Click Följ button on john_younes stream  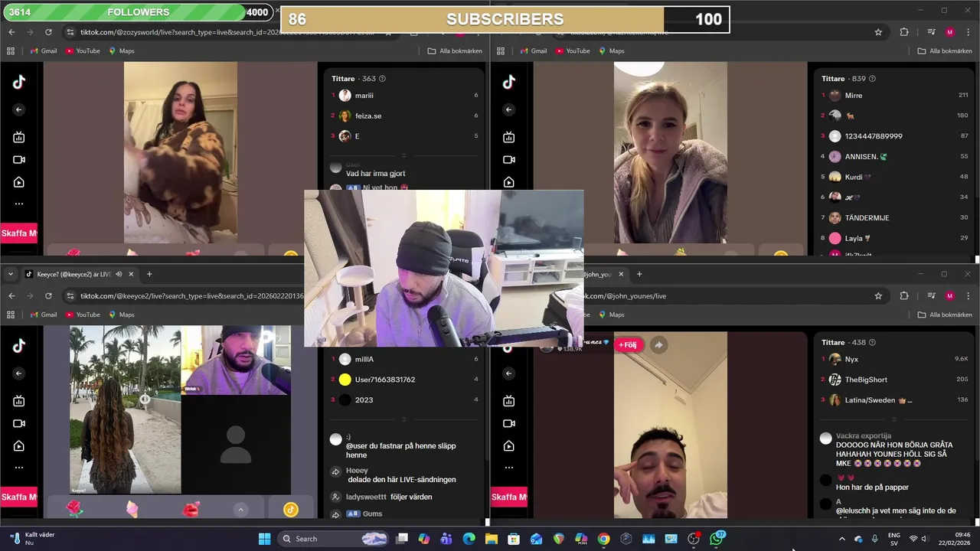(628, 345)
